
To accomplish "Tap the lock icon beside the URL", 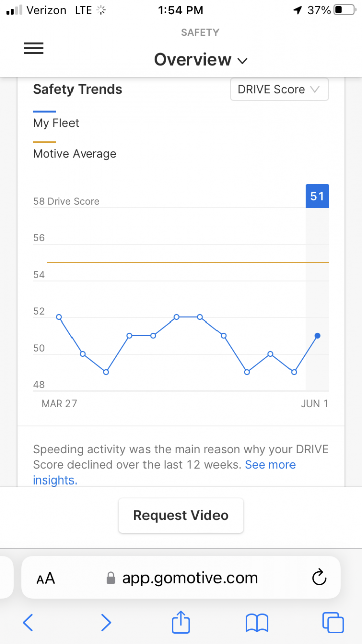I will [x=111, y=578].
